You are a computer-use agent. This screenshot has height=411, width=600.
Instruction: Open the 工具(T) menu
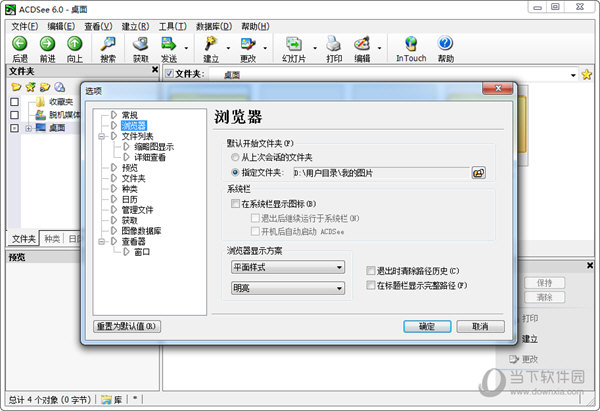173,26
